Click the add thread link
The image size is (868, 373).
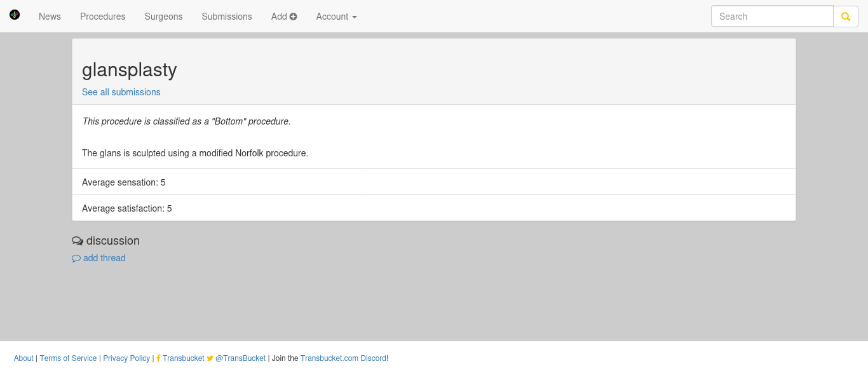click(104, 258)
